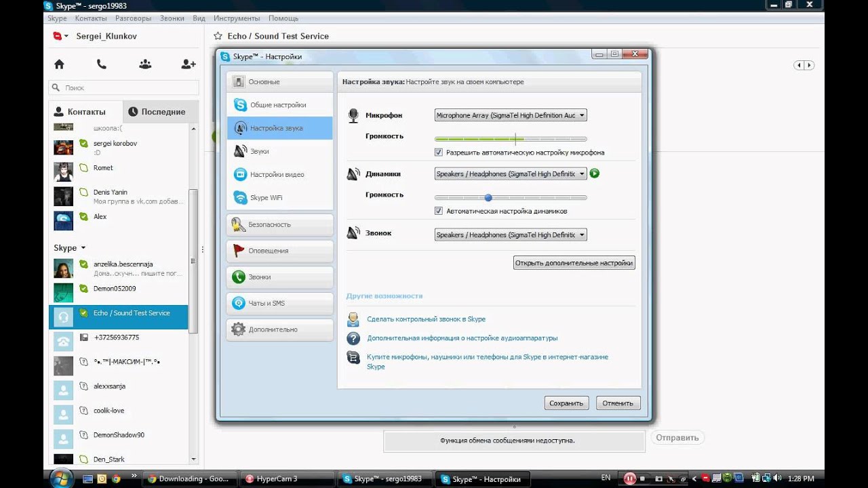This screenshot has width=868, height=488.
Task: Select phone contact +37256936775
Action: click(118, 341)
